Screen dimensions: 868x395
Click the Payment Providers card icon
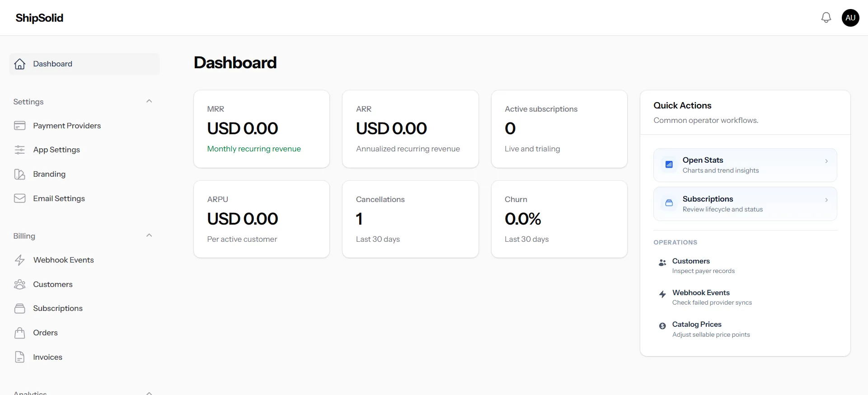[19, 126]
